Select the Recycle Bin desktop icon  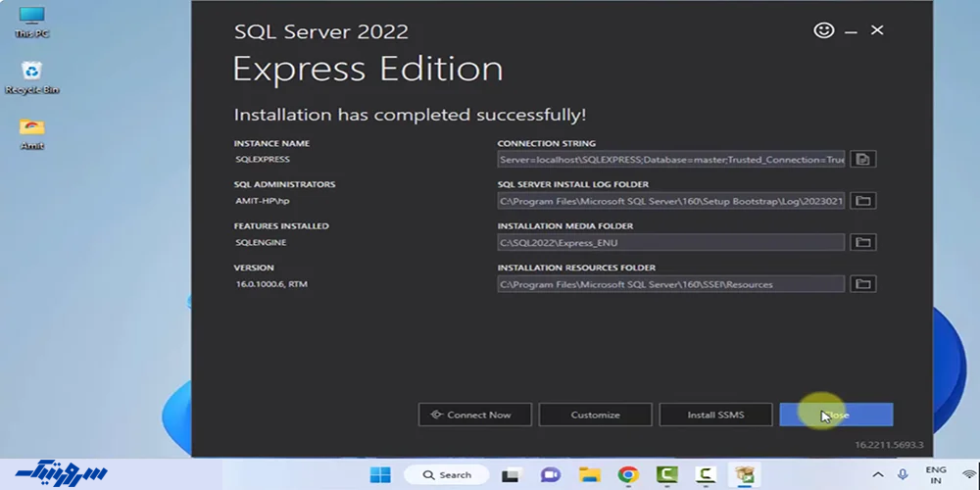(32, 77)
